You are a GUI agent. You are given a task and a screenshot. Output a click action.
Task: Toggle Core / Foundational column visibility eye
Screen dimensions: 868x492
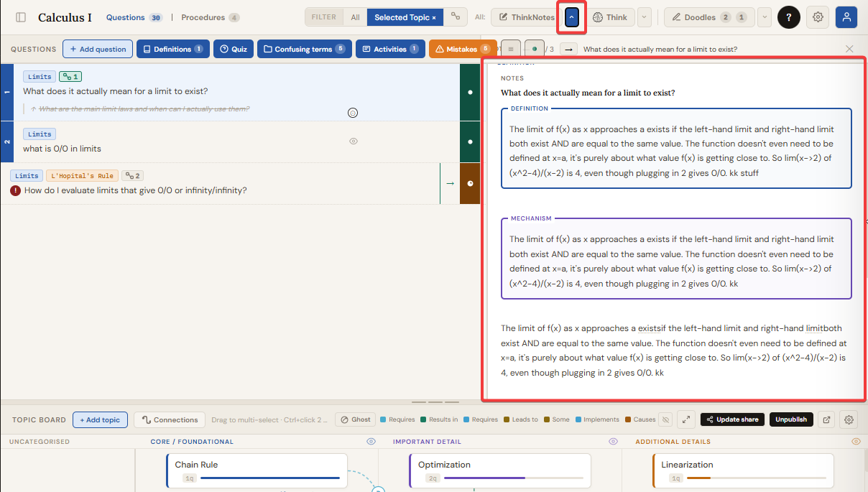coord(371,442)
